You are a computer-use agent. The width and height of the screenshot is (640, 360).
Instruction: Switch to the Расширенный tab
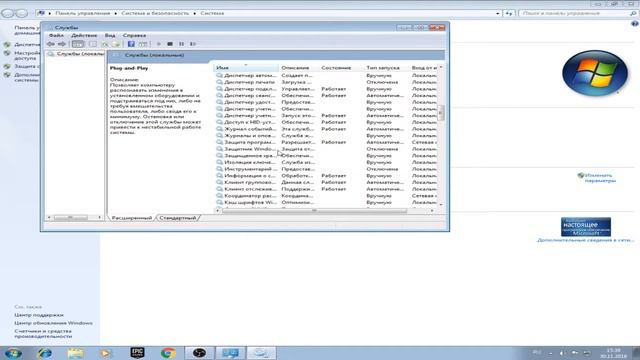pyautogui.click(x=131, y=218)
